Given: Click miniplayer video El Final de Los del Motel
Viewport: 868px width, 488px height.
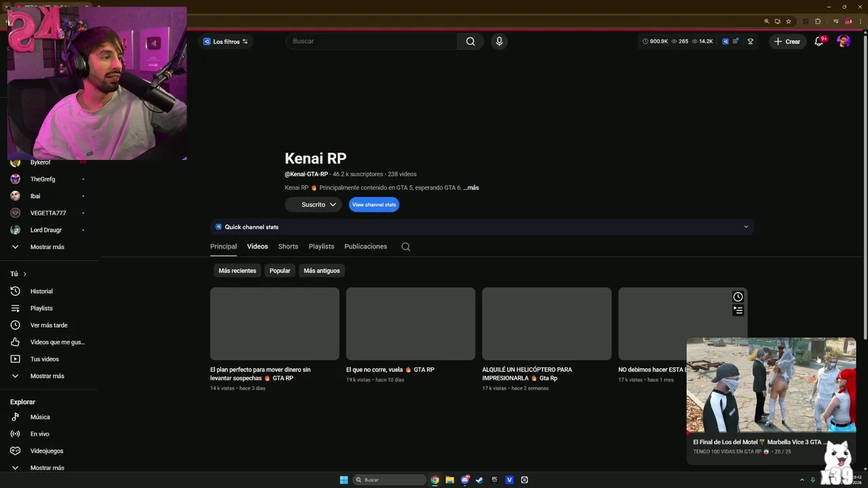Looking at the screenshot, I should (771, 385).
